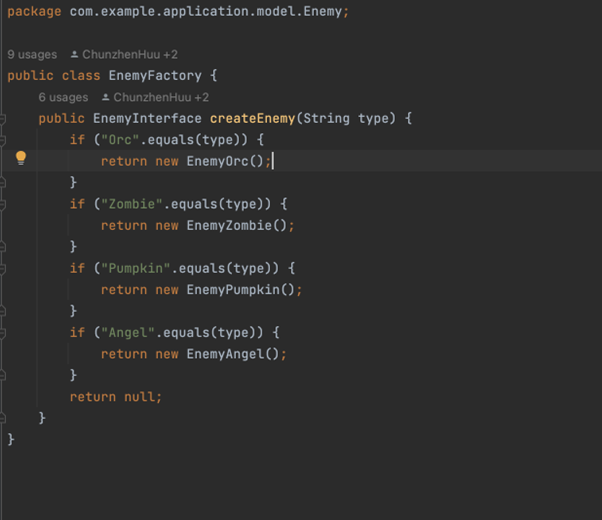This screenshot has height=520, width=602.
Task: Collapse the "Angel" if block via its fold marker
Action: pos(2,333)
